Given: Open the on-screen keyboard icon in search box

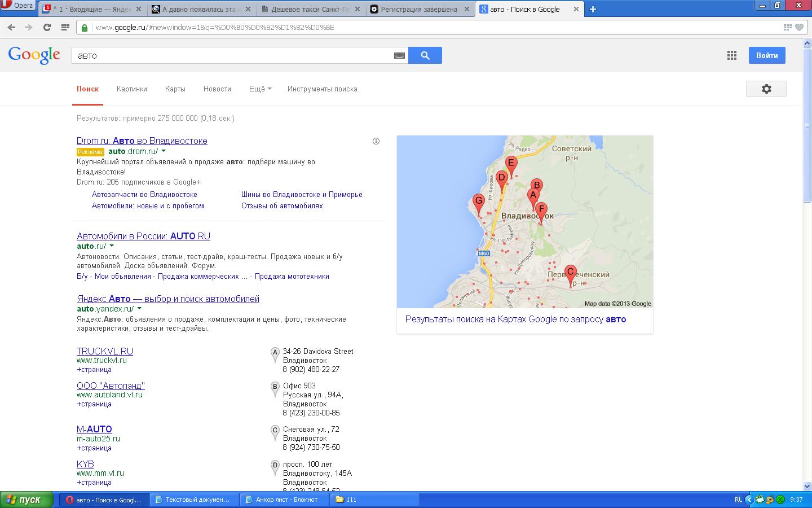Looking at the screenshot, I should tap(399, 55).
